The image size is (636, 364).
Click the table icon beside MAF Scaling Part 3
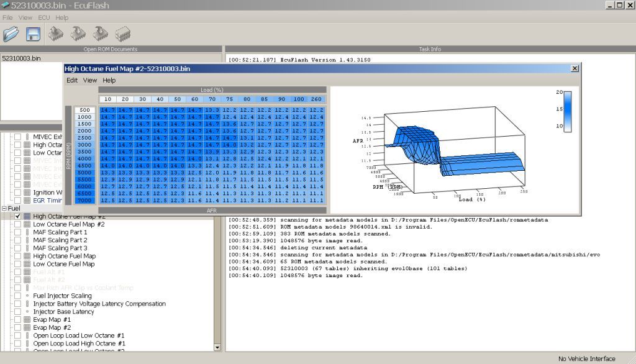point(27,248)
